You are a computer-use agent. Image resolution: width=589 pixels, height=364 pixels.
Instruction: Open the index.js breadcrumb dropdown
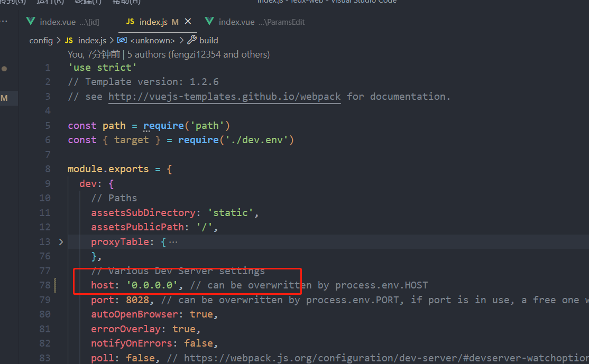[x=91, y=40]
